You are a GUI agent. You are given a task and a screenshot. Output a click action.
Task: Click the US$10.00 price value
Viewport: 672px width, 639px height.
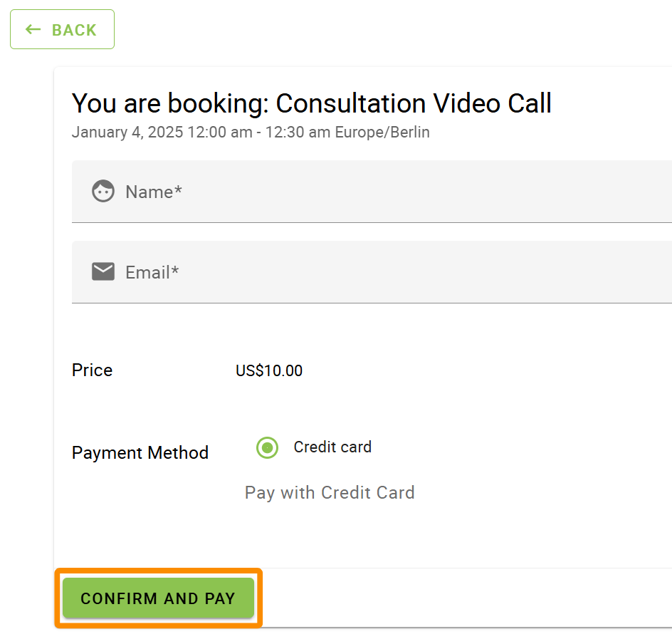(x=268, y=370)
